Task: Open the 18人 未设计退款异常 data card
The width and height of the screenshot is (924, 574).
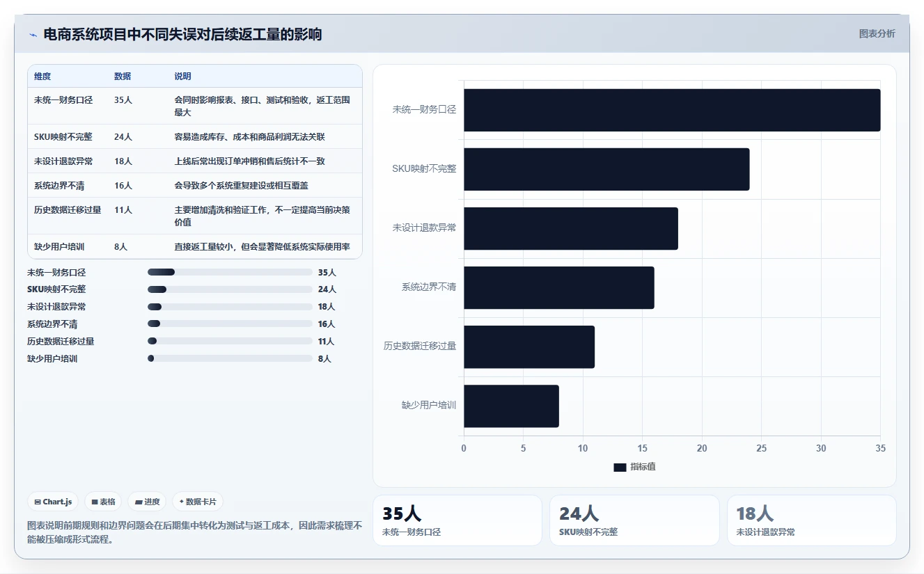Action: coord(811,520)
